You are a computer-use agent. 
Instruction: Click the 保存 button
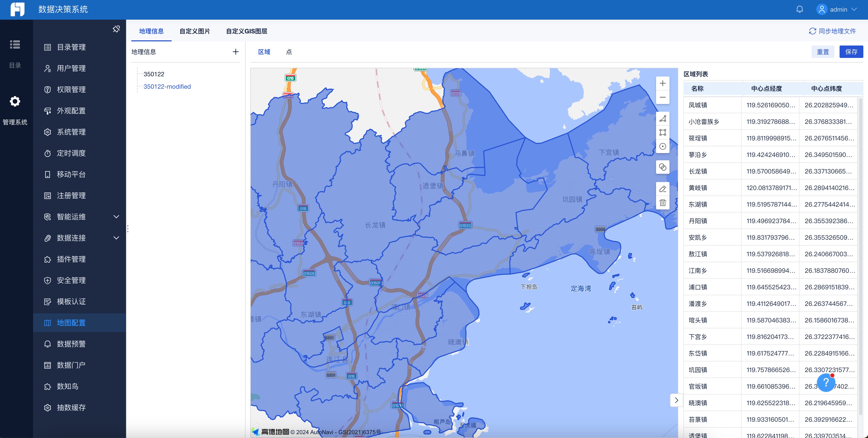(x=851, y=52)
